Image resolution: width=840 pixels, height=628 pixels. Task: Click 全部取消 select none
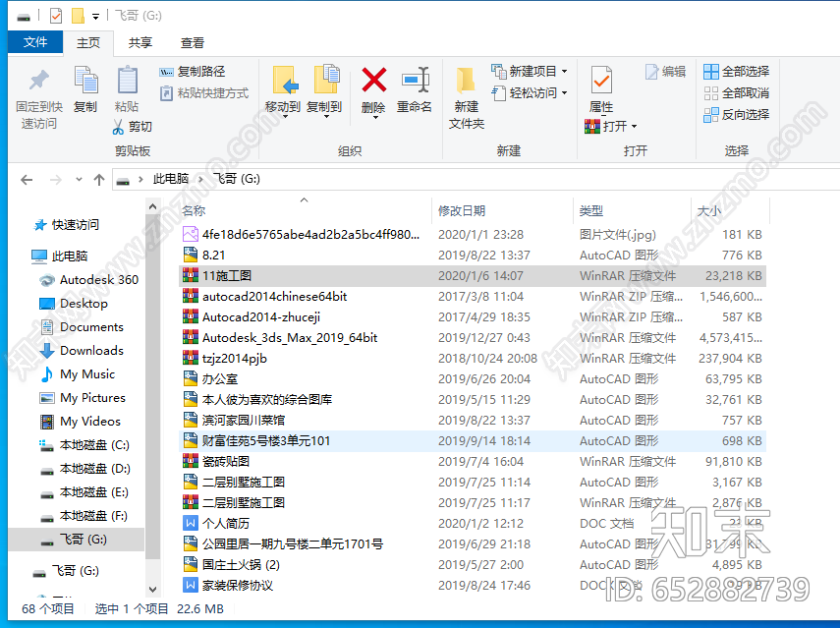[737, 93]
